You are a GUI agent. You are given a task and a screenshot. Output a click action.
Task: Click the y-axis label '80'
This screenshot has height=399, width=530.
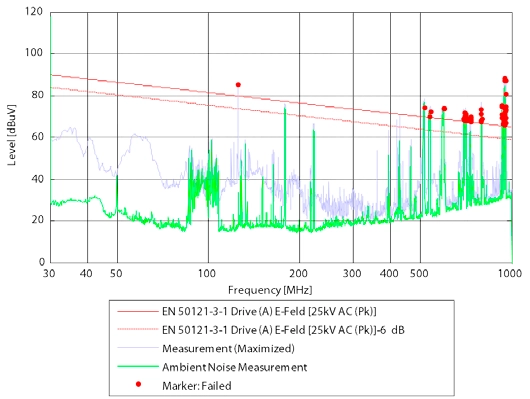pyautogui.click(x=38, y=95)
